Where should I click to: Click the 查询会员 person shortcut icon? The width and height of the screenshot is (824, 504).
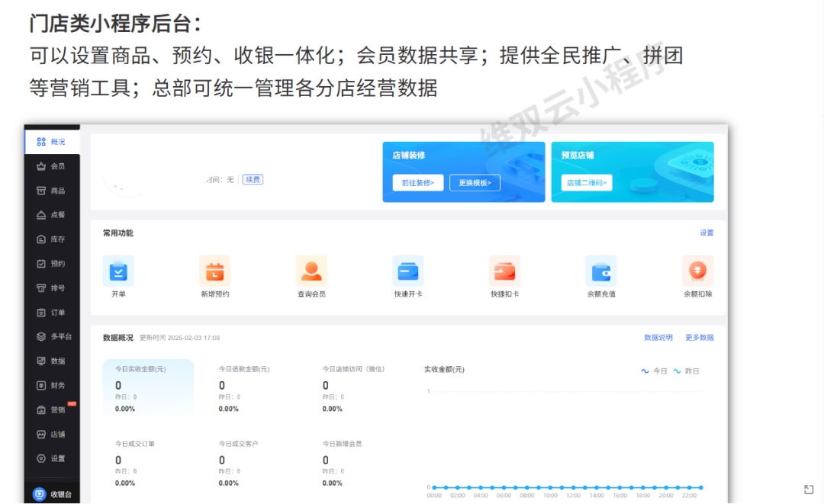(x=311, y=271)
